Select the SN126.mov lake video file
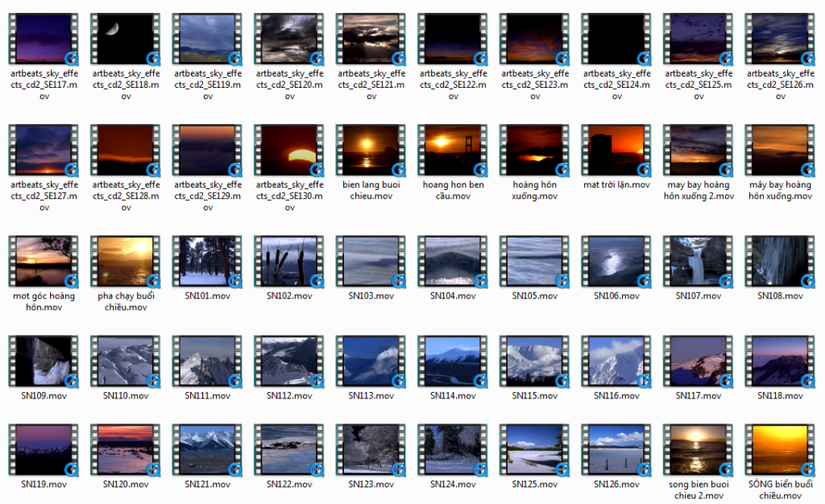This screenshot has width=825, height=504. tap(616, 449)
